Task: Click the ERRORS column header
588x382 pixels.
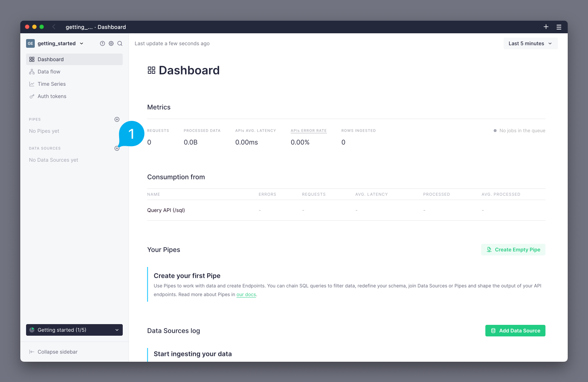Action: pyautogui.click(x=267, y=194)
